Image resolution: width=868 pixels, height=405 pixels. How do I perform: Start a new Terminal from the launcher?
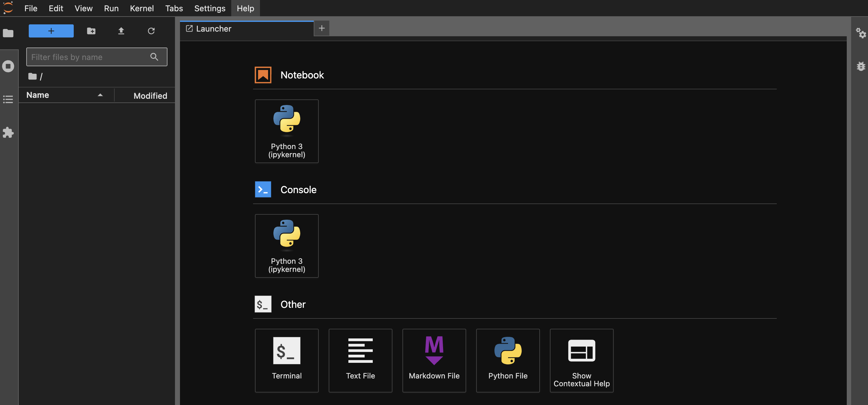tap(287, 361)
